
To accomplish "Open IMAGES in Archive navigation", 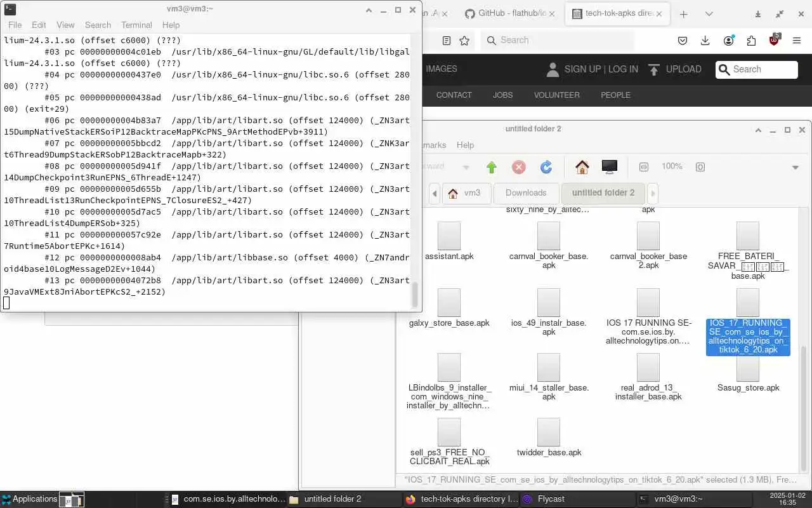I will 442,69.
